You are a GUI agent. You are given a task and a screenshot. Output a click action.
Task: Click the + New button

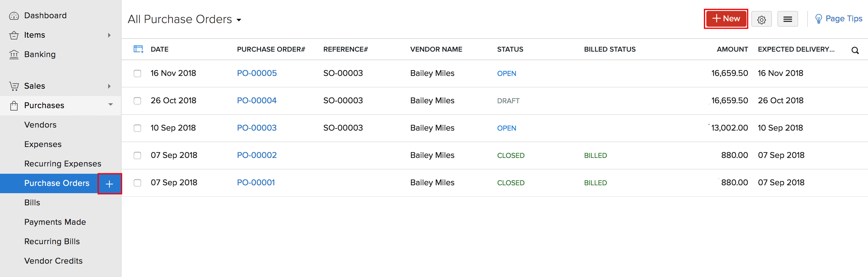(725, 19)
